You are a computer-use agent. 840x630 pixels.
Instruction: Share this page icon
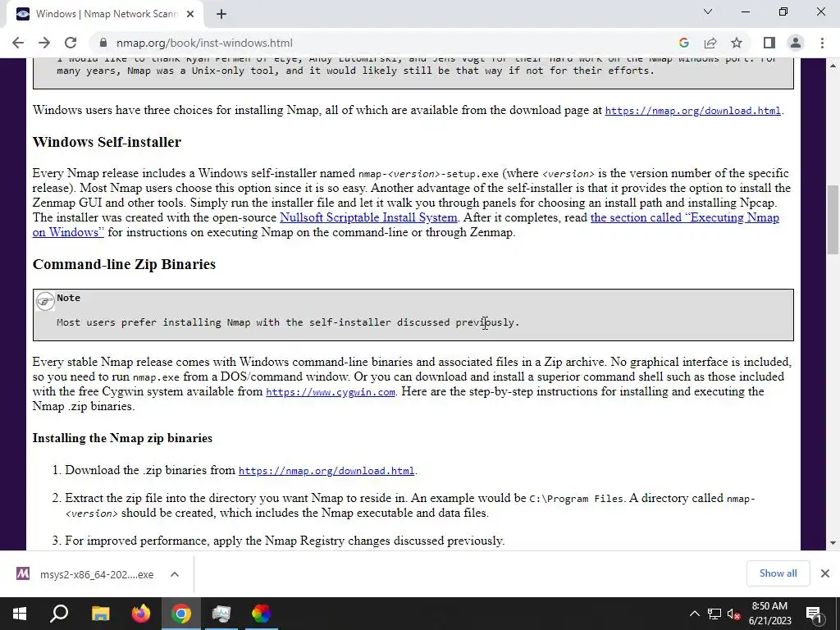tap(710, 43)
